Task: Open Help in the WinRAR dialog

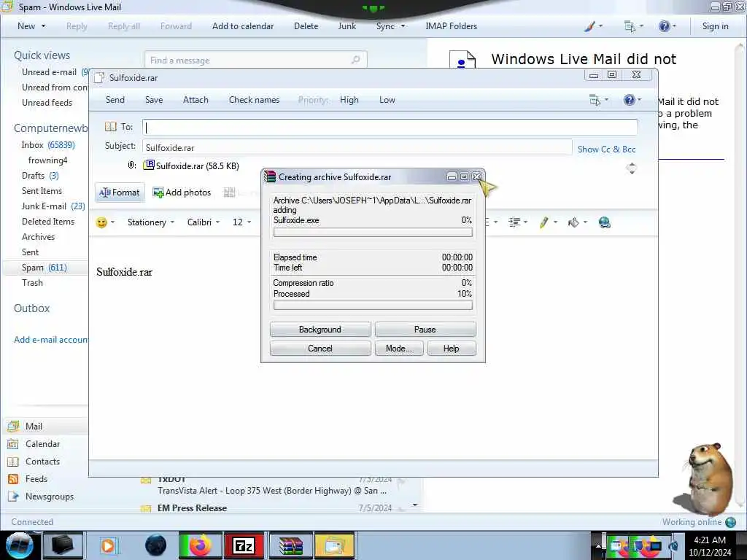Action: point(451,349)
